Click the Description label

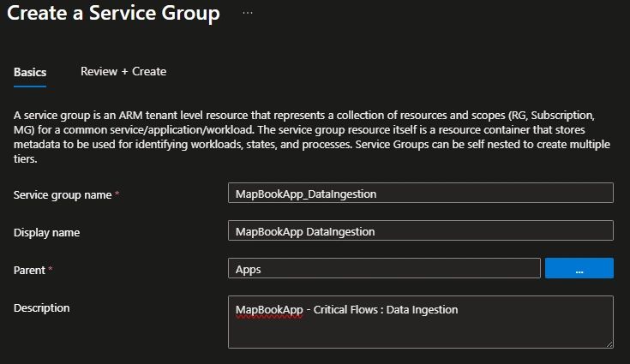click(x=42, y=308)
